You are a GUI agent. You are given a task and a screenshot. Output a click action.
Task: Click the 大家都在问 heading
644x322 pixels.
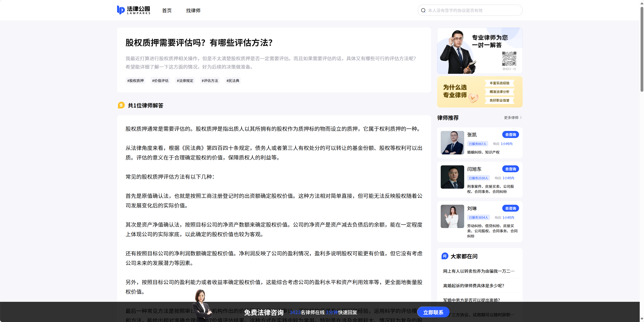point(464,256)
